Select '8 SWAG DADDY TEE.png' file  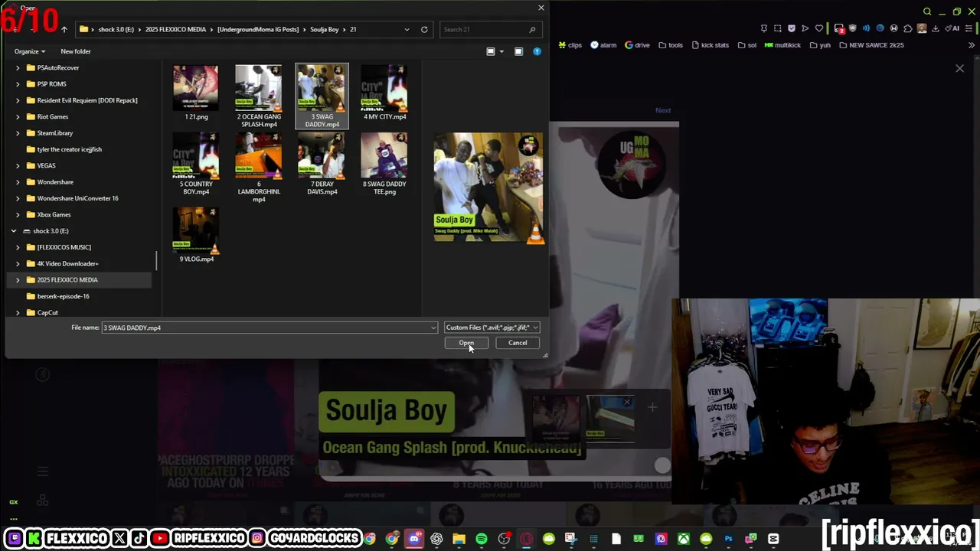(384, 165)
